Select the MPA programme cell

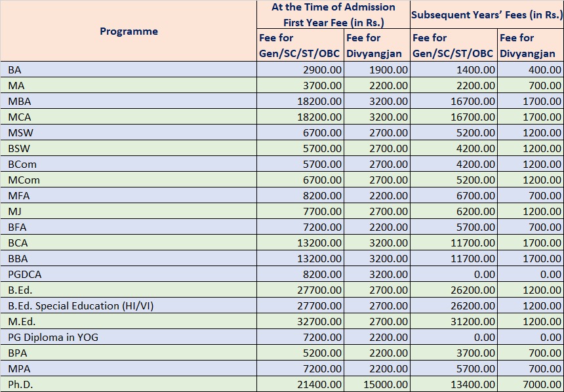point(129,368)
